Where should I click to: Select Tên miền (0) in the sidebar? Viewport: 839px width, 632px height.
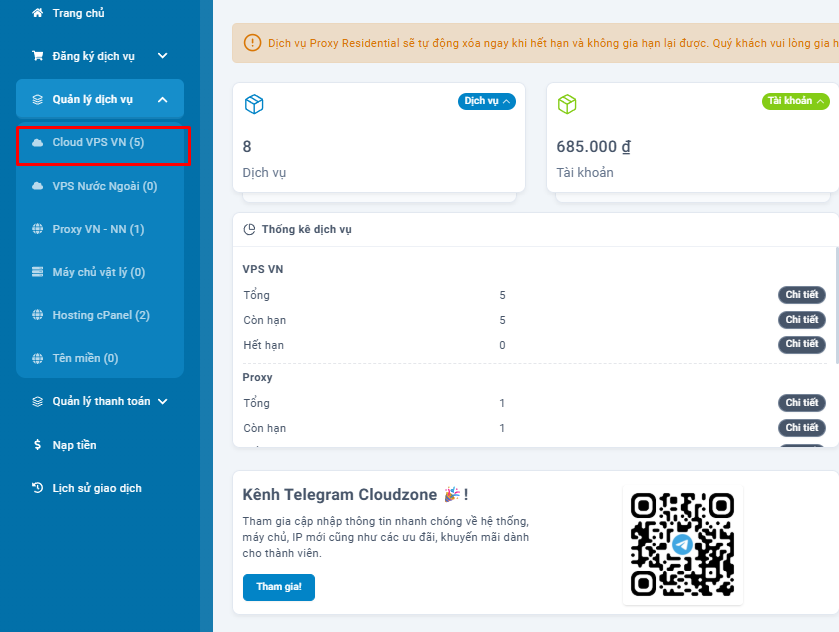click(x=85, y=358)
